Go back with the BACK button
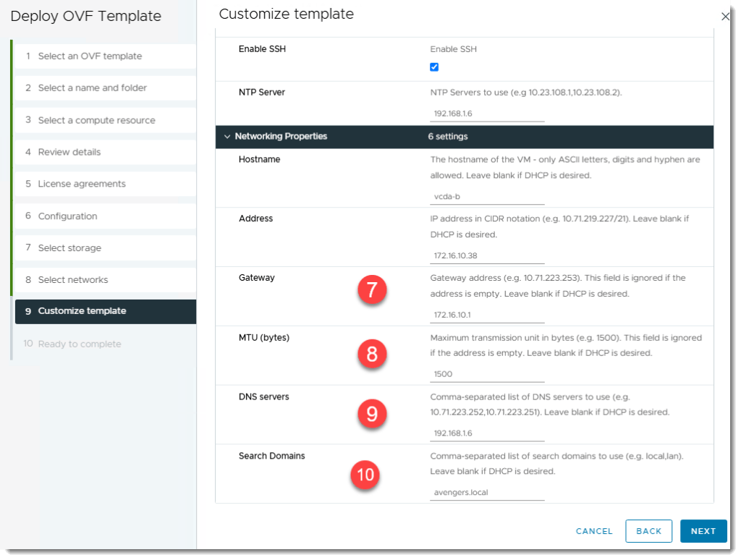The width and height of the screenshot is (741, 560). click(x=648, y=531)
